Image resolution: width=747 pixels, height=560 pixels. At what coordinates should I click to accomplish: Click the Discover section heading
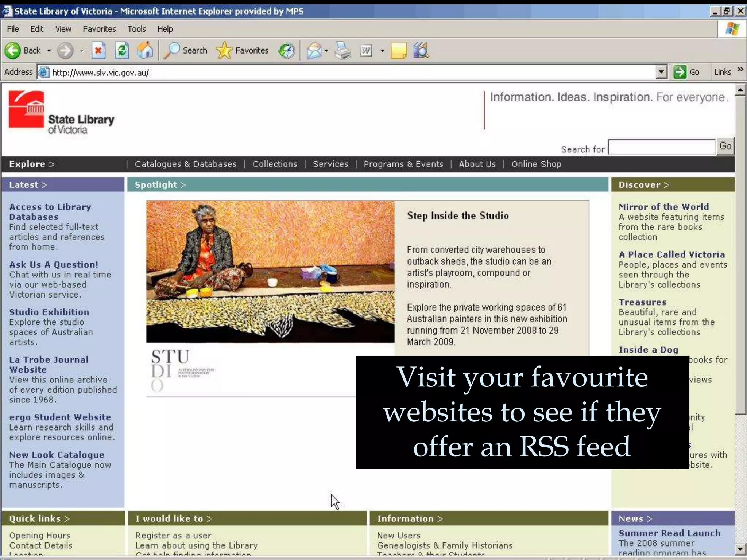[644, 185]
